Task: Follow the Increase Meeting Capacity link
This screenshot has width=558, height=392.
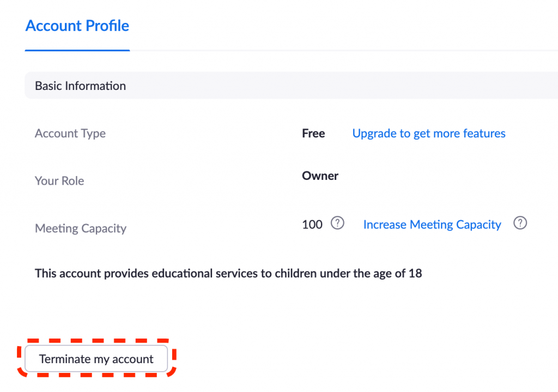Action: pos(432,225)
